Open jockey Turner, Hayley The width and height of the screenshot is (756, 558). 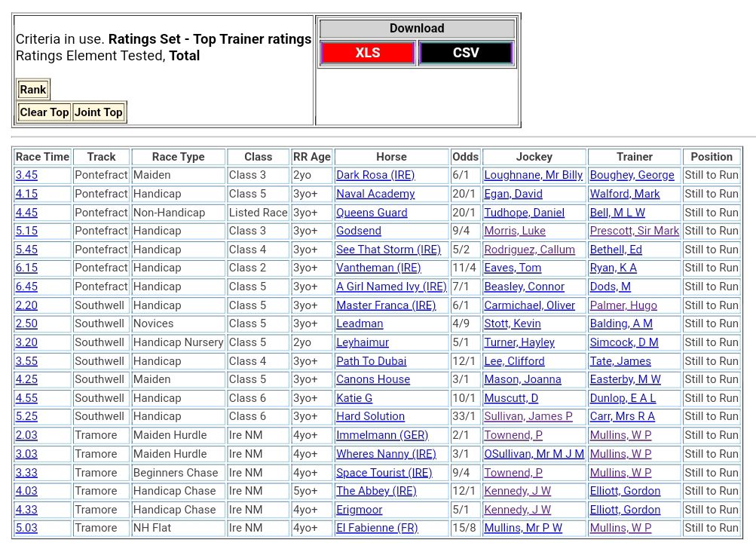(519, 342)
